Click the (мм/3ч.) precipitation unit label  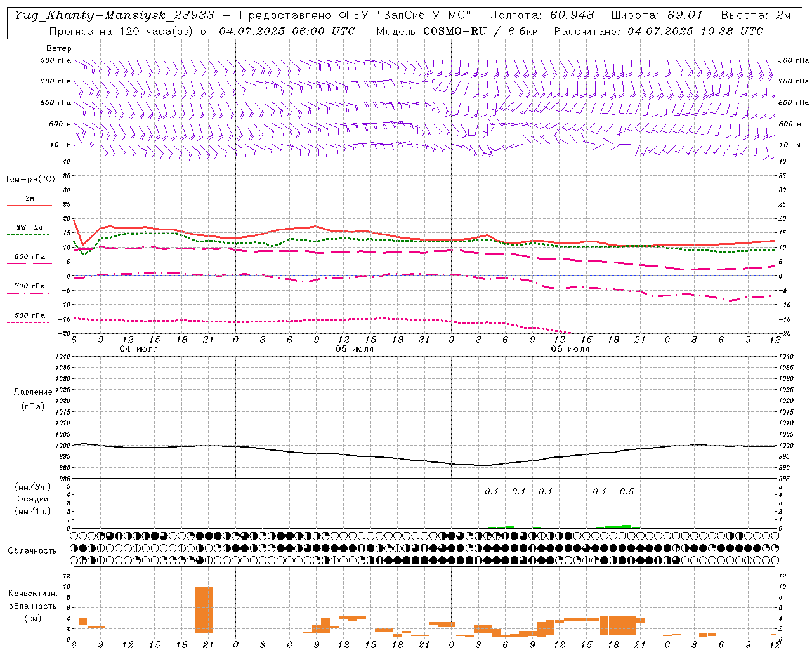[33, 487]
